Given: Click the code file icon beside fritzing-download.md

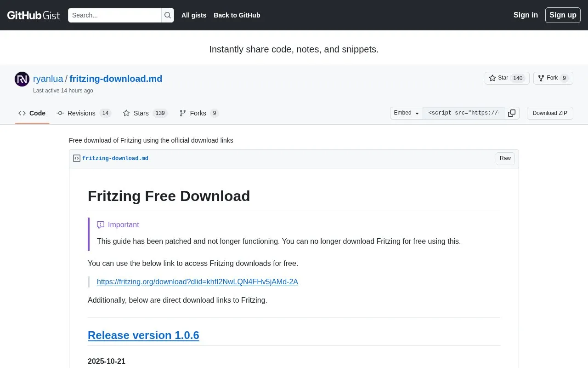Looking at the screenshot, I should tap(77, 158).
